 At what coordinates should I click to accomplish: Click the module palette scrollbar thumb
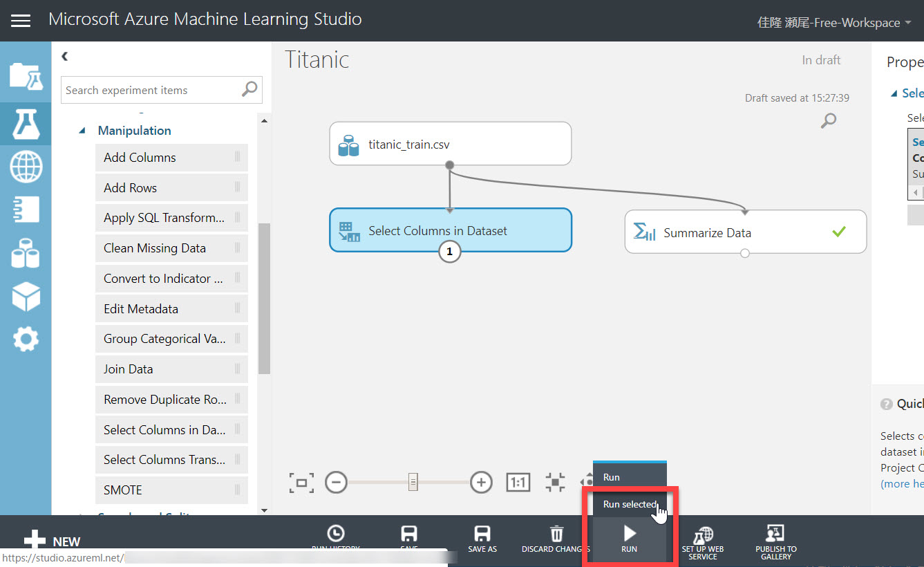264,299
